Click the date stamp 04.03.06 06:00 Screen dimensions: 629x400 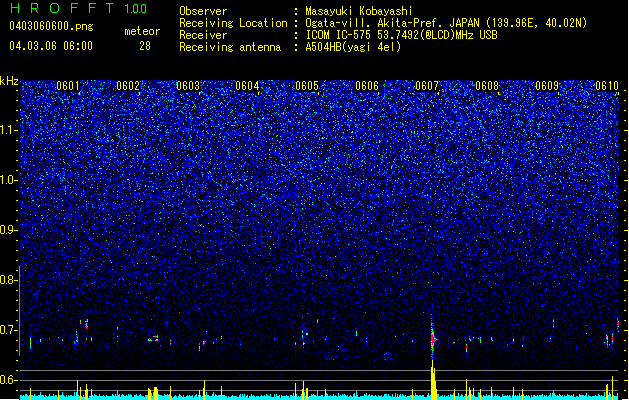pos(51,46)
